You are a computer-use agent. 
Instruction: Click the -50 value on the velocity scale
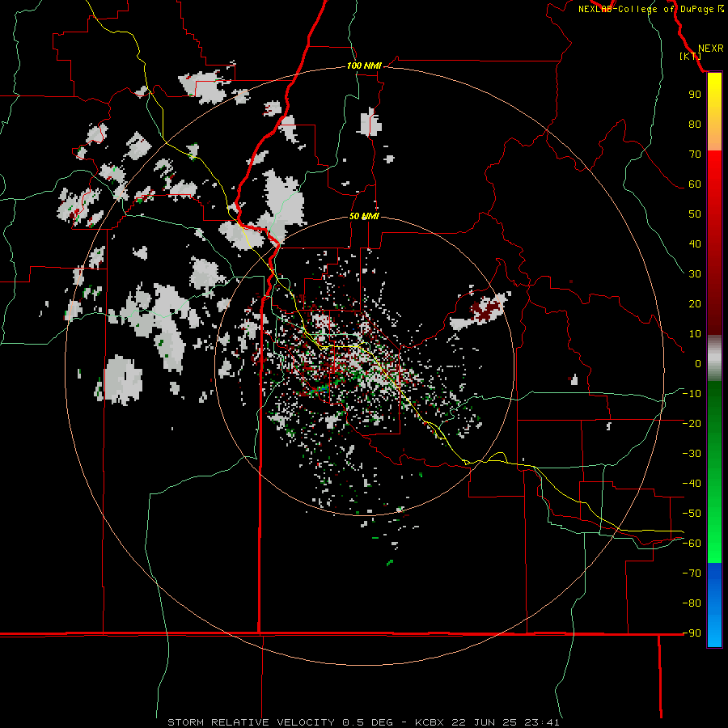point(692,514)
